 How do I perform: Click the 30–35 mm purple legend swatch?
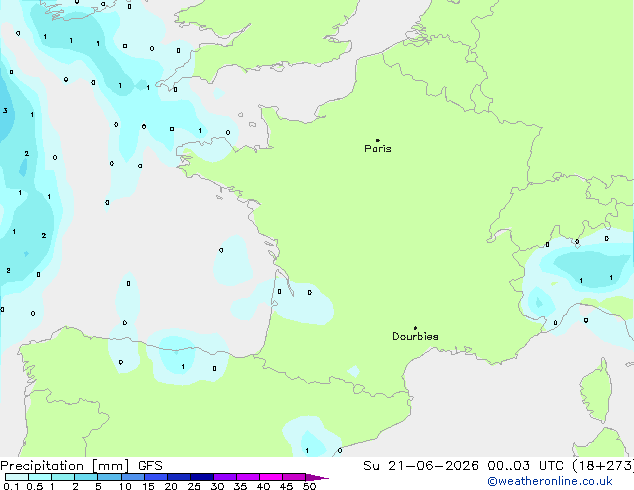(x=225, y=477)
